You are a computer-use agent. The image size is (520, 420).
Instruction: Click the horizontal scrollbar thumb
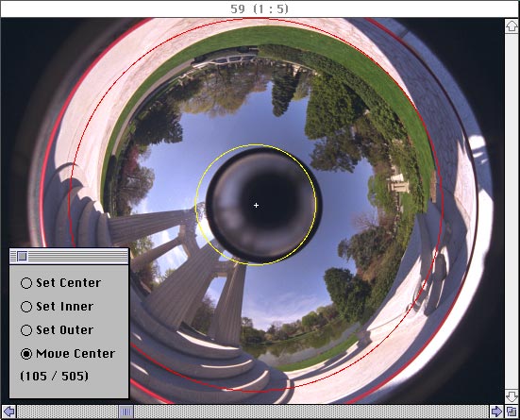pyautogui.click(x=126, y=412)
